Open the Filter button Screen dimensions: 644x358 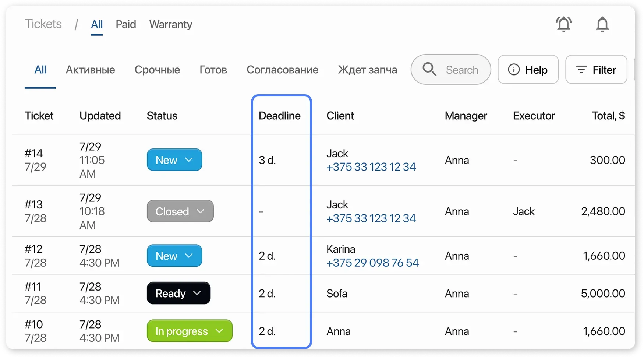(596, 70)
